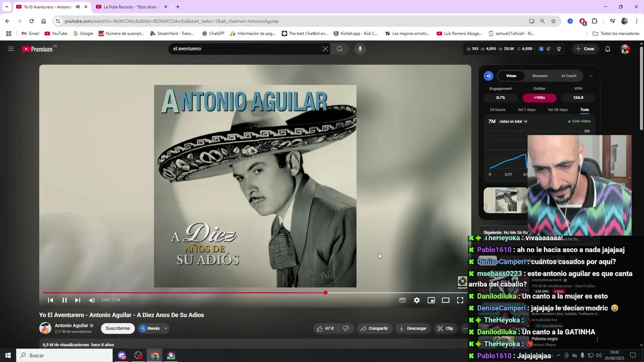Select the AI Coach tab
The width and height of the screenshot is (644, 362).
(x=569, y=76)
